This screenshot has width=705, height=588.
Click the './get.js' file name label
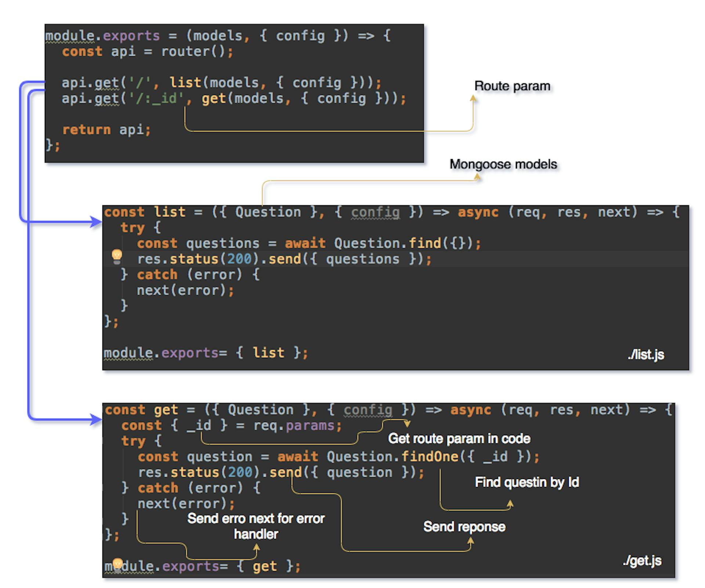pyautogui.click(x=642, y=560)
